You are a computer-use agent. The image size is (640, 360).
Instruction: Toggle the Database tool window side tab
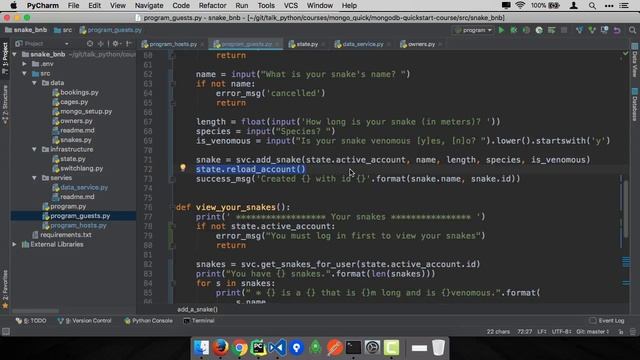pyautogui.click(x=635, y=105)
